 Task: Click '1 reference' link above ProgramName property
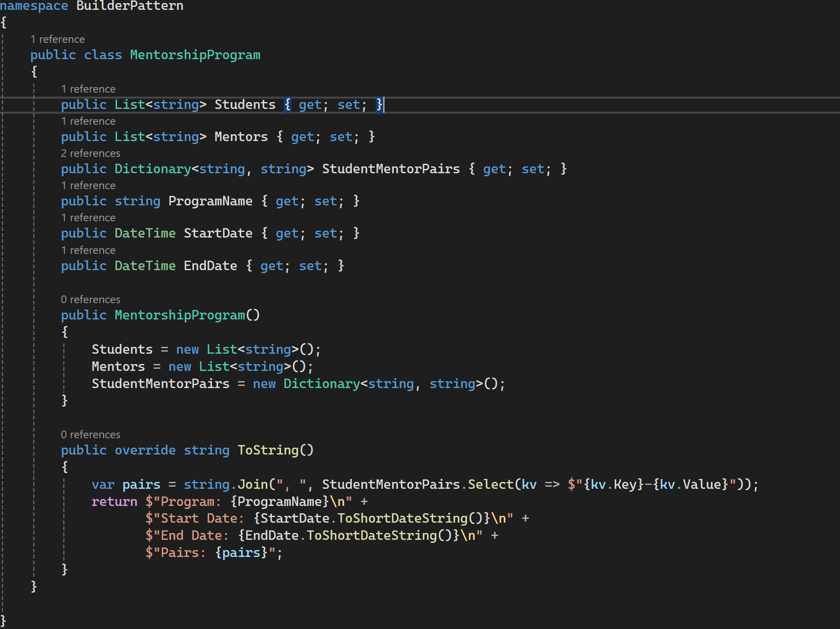point(88,186)
